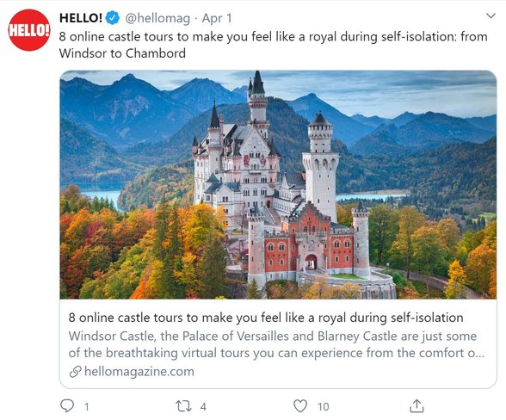
Task: Click the card headline about online castle tours
Action: coord(266,318)
